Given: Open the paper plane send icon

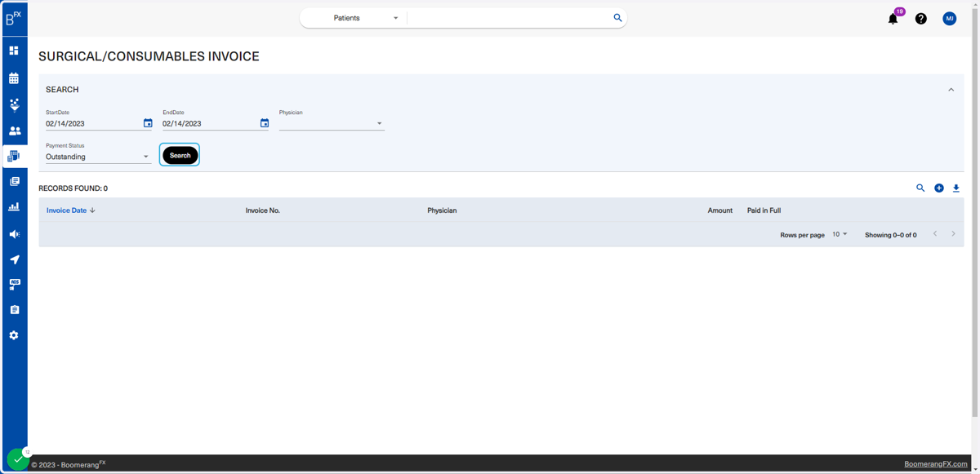Looking at the screenshot, I should pyautogui.click(x=14, y=259).
